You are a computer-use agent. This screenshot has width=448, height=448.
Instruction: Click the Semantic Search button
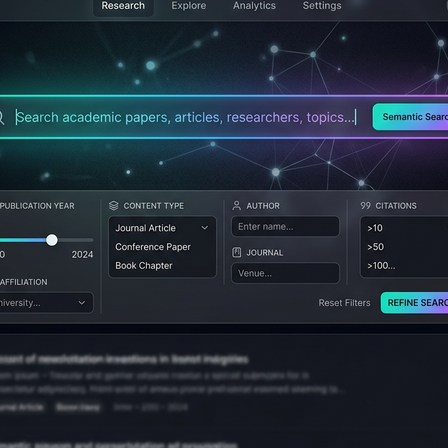tap(411, 117)
